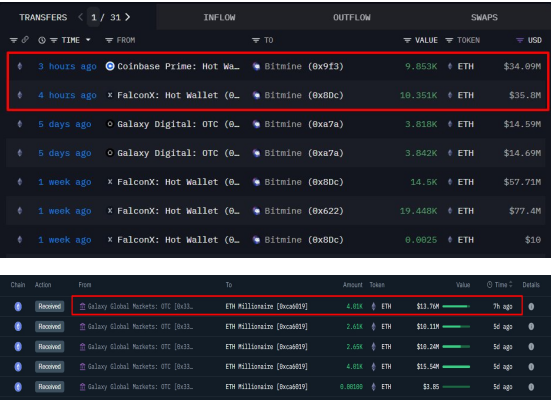The height and width of the screenshot is (402, 551).
Task: Click value bar in $15.54M row
Action: click(456, 367)
